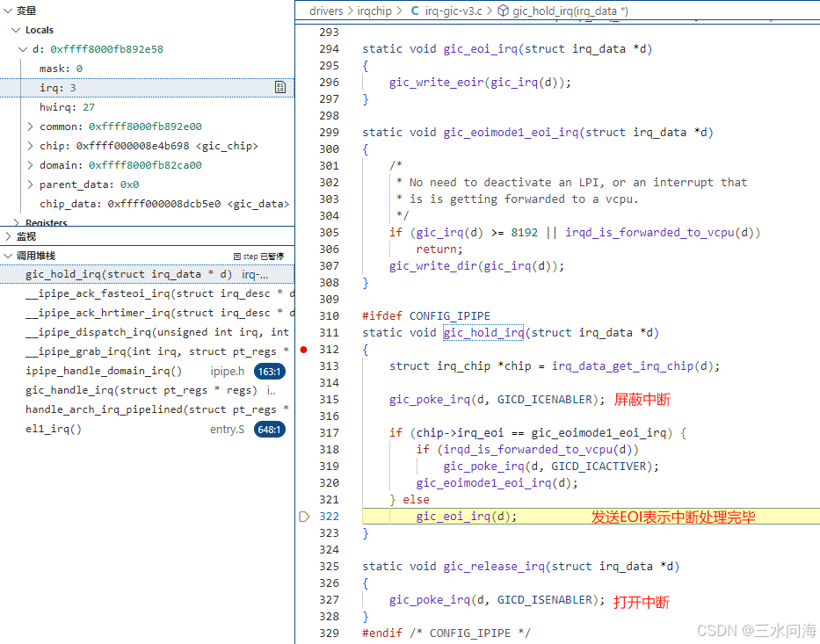
Task: Click the view binary data icon on irq row
Action: tap(280, 87)
